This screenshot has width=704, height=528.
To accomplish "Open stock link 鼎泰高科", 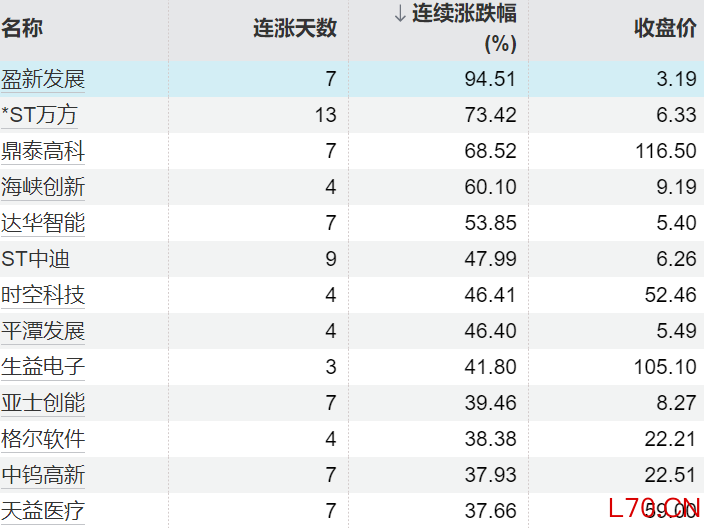I will pos(43,151).
